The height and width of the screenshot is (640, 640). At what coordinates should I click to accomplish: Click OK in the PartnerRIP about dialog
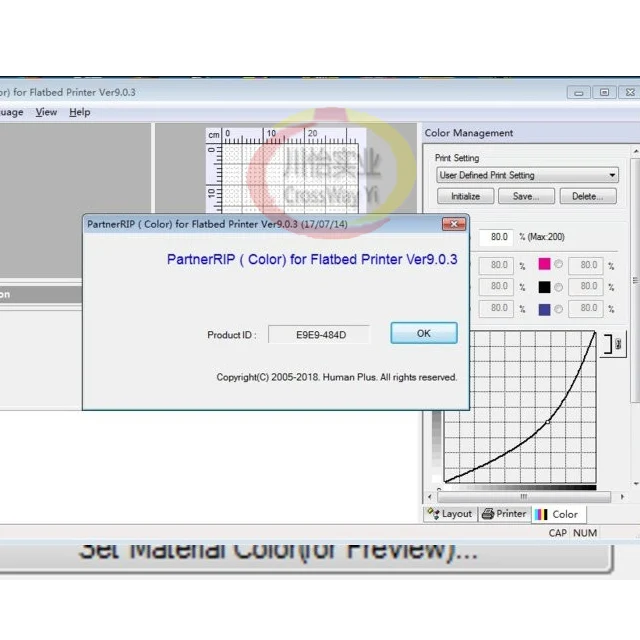pyautogui.click(x=424, y=333)
